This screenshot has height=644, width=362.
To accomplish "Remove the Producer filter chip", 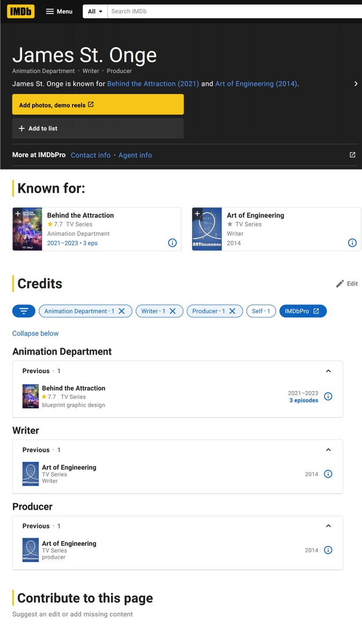I will click(x=232, y=311).
